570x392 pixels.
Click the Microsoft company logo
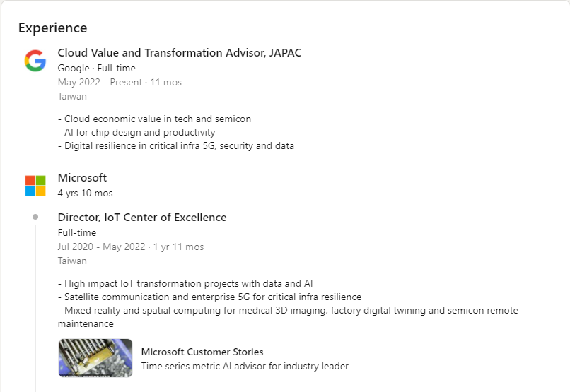tap(35, 186)
